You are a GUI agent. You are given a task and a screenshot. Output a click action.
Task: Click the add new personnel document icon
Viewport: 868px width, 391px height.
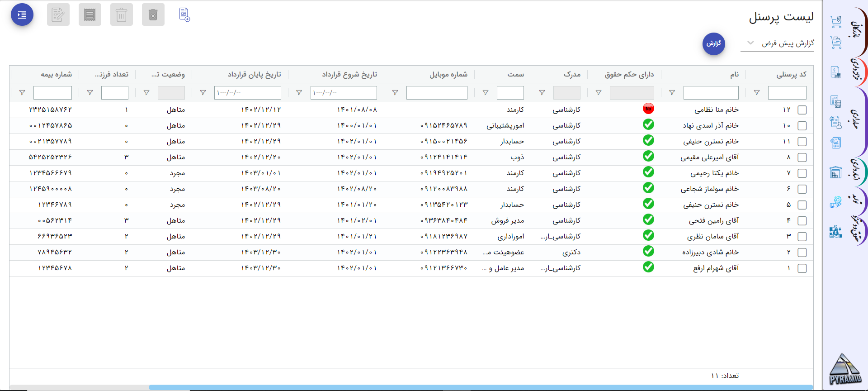pos(184,14)
